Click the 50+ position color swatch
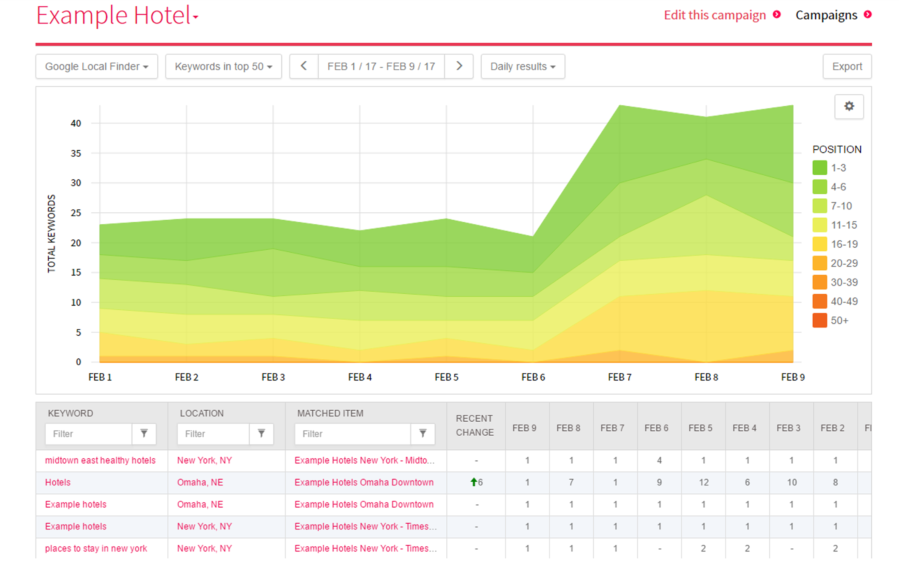This screenshot has width=899, height=561. [x=819, y=321]
